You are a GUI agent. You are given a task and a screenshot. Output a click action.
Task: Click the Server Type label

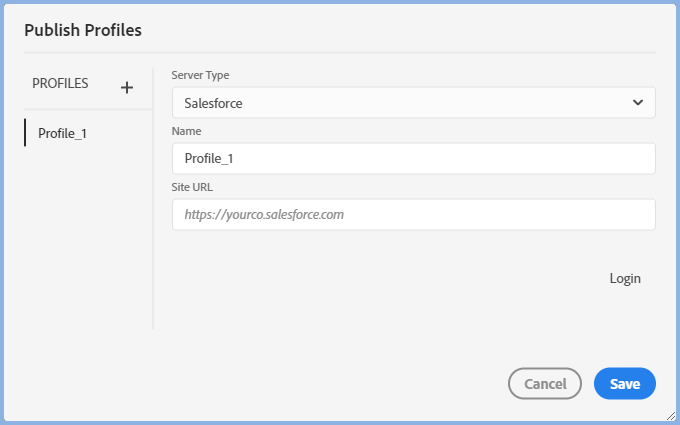[206, 75]
